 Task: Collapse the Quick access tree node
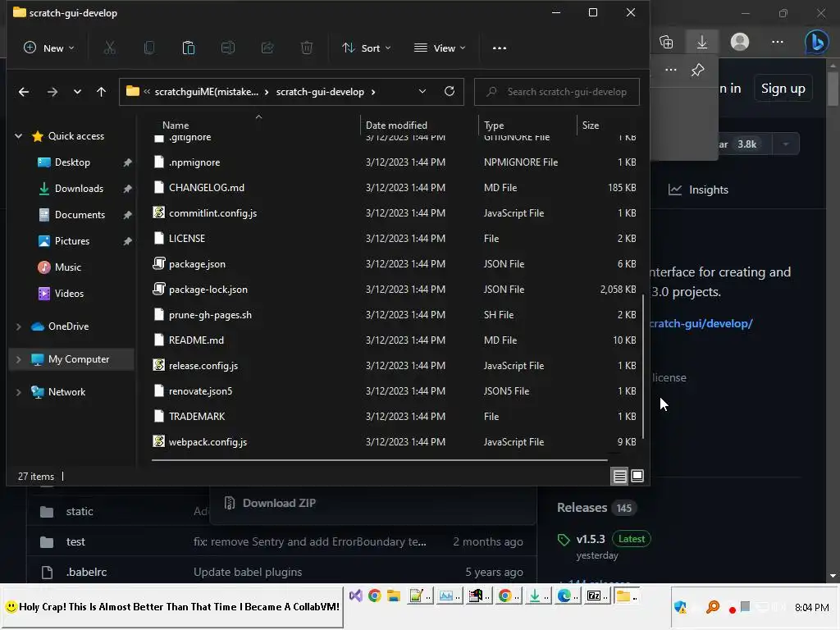18,136
